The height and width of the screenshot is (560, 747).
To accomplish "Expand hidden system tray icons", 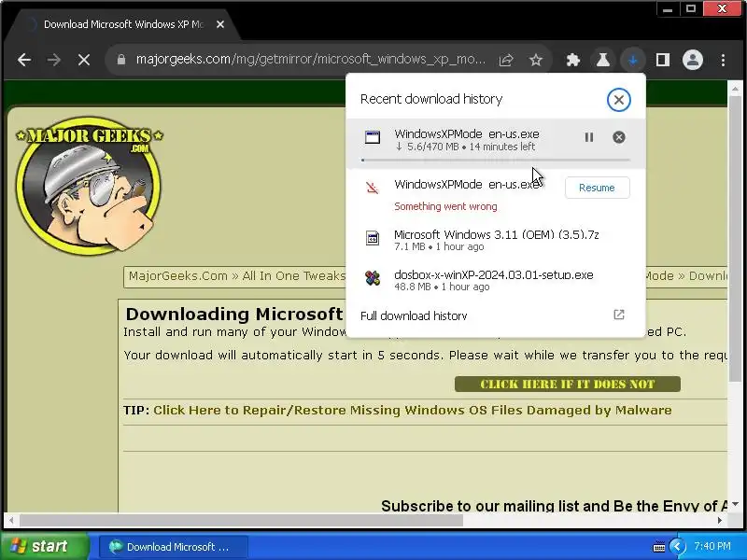I will [x=677, y=547].
